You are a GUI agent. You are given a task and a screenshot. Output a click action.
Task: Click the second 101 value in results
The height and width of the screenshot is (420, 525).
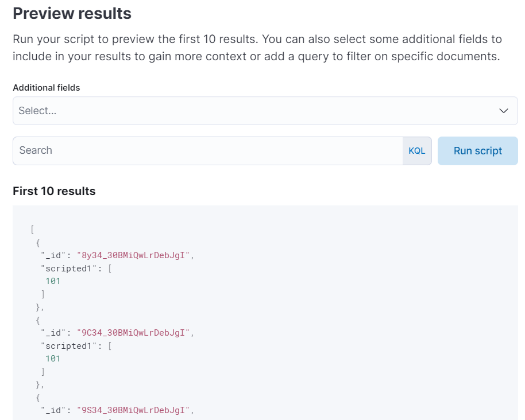[53, 359]
